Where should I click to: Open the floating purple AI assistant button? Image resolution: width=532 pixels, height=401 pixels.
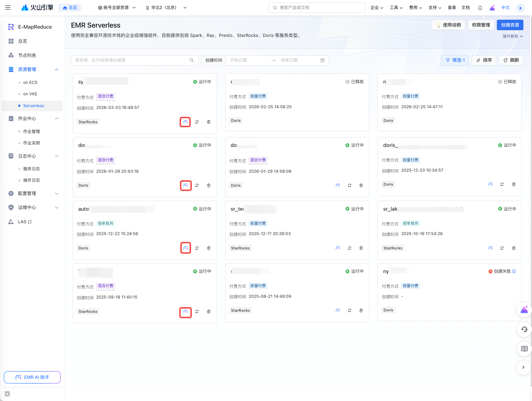(x=524, y=310)
